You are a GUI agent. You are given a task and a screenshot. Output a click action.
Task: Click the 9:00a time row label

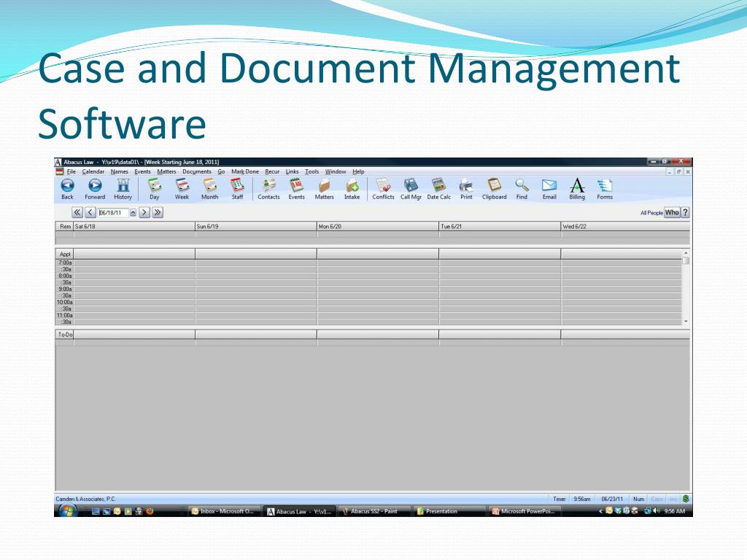point(65,289)
